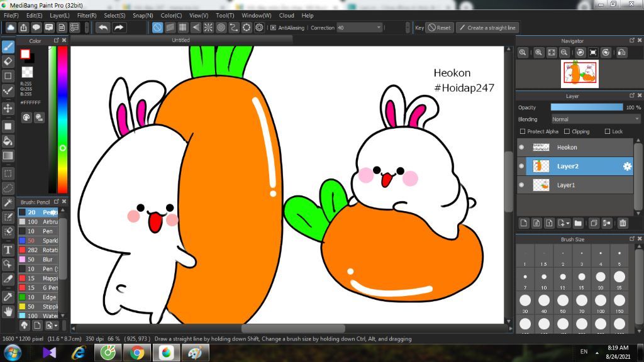Select the Gradient tool
Screen dimensions: 644x362
coord(8,156)
